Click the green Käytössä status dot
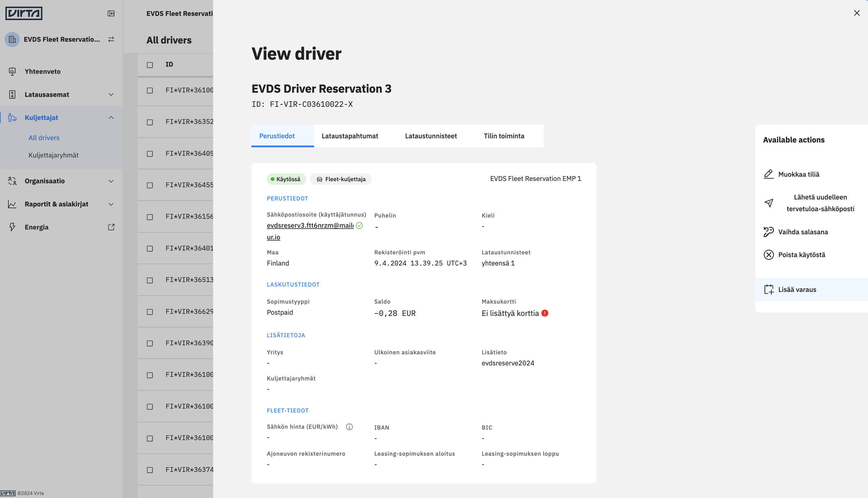 pos(272,179)
